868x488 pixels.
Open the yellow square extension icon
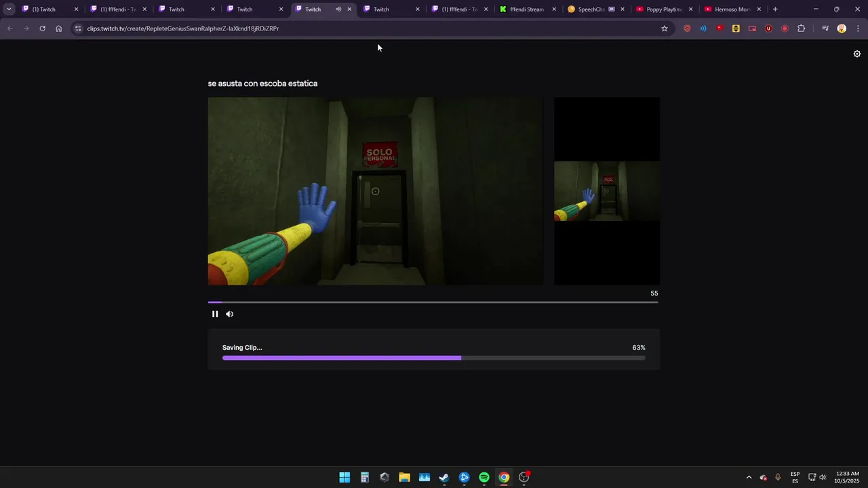click(736, 28)
